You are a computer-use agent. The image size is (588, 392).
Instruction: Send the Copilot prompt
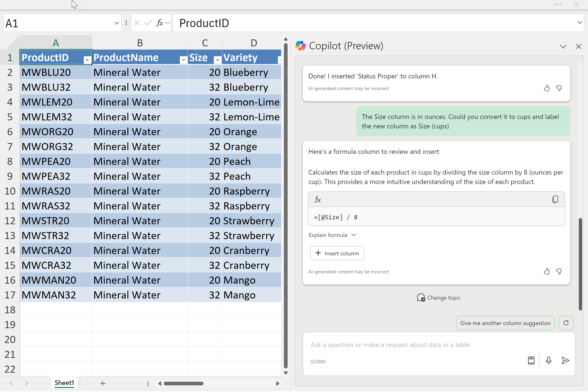tap(565, 360)
